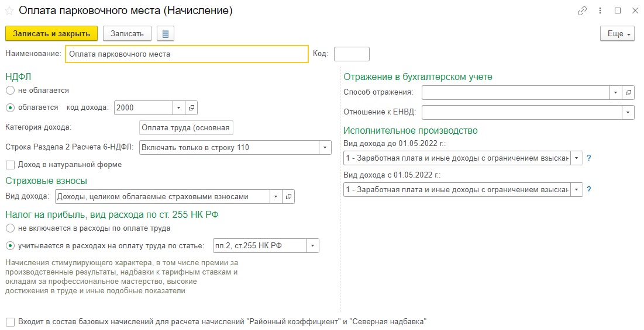The width and height of the screenshot is (644, 330).
Task: Click into the Код input field
Action: coord(352,54)
